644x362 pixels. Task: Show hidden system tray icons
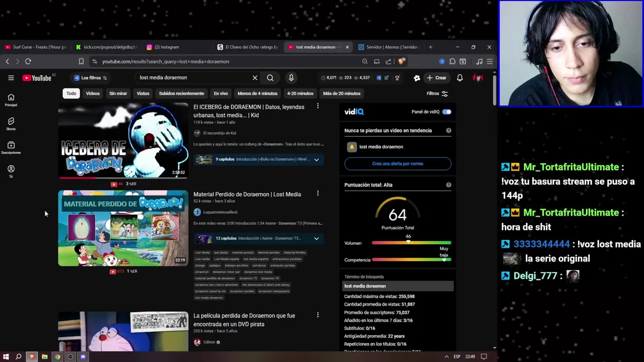coord(446,356)
